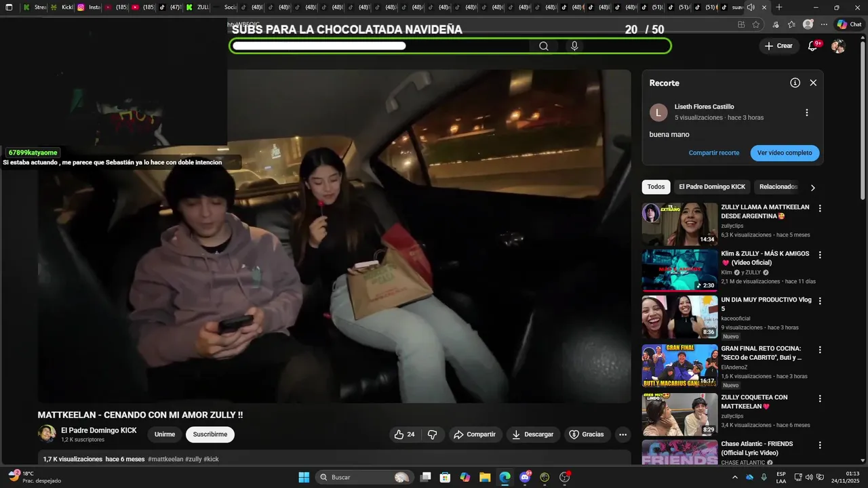Click taskbar Buscar search box

tap(364, 477)
